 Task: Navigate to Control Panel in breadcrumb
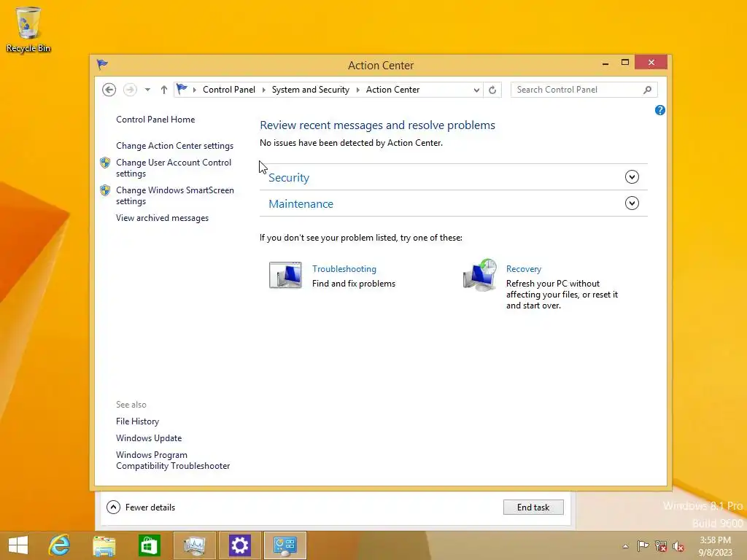coord(228,90)
